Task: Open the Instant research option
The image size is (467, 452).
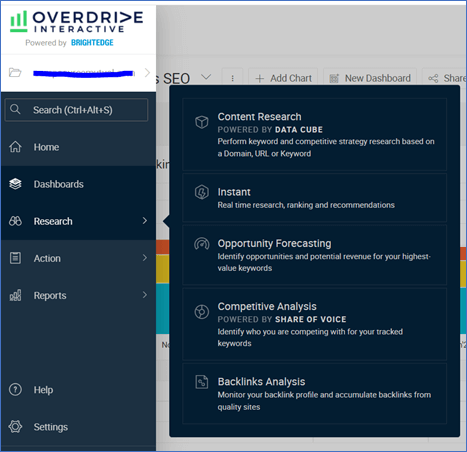Action: 314,198
